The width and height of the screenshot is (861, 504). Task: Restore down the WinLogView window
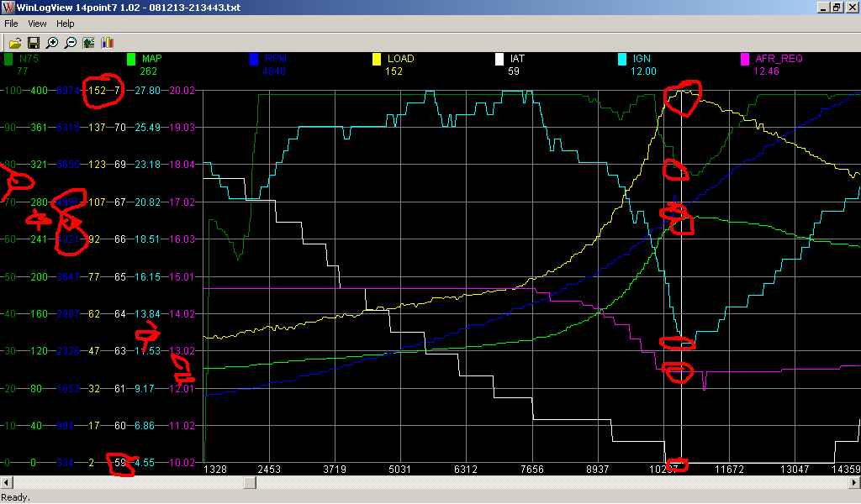point(837,7)
